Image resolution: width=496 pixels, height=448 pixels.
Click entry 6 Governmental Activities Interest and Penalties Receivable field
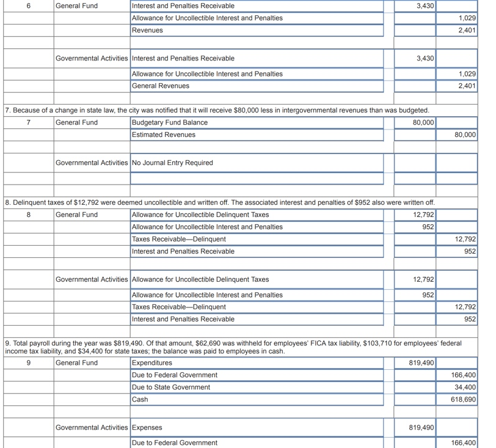coord(257,58)
